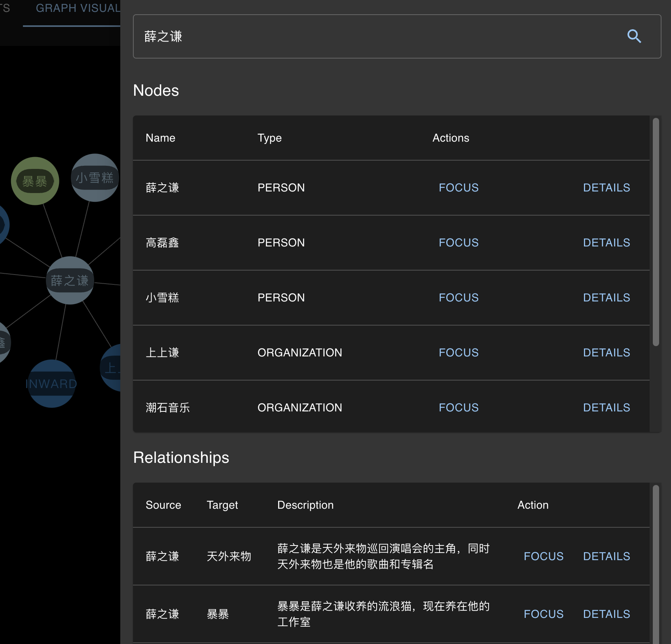The width and height of the screenshot is (671, 644).
Task: Focus on the 小雪糕 node row
Action: click(458, 297)
